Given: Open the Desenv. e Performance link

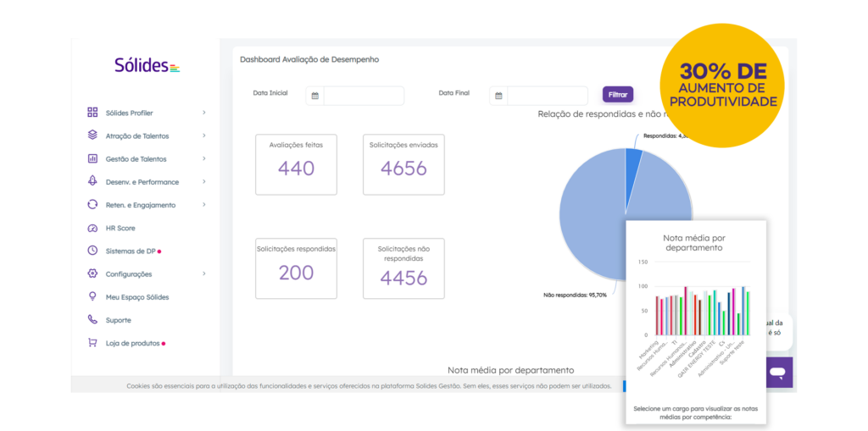Looking at the screenshot, I should (x=142, y=182).
